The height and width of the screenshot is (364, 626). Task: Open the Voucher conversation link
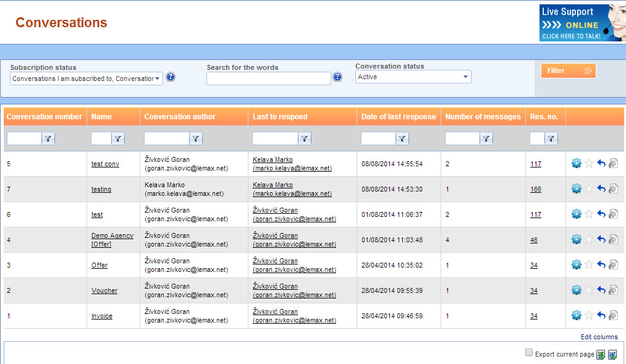coord(104,290)
